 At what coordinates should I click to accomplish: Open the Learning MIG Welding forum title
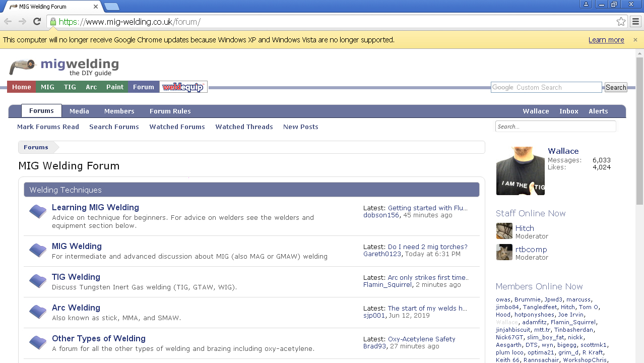(x=95, y=207)
